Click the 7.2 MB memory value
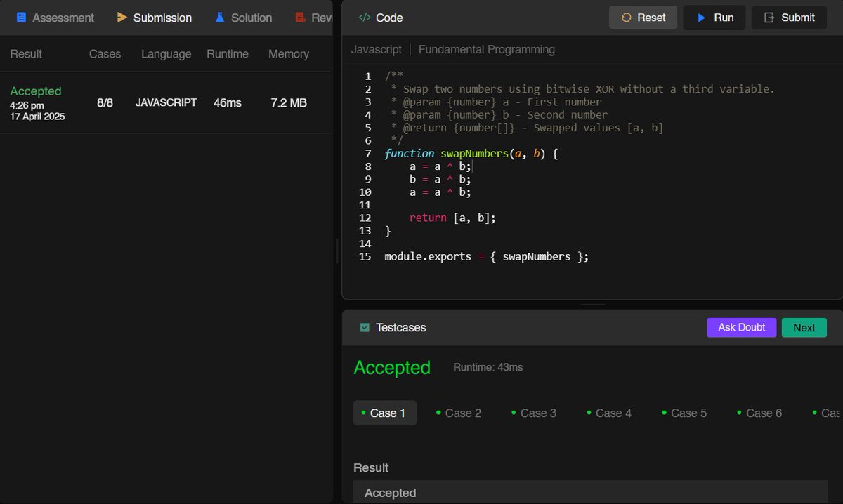The height and width of the screenshot is (504, 843). (x=289, y=102)
